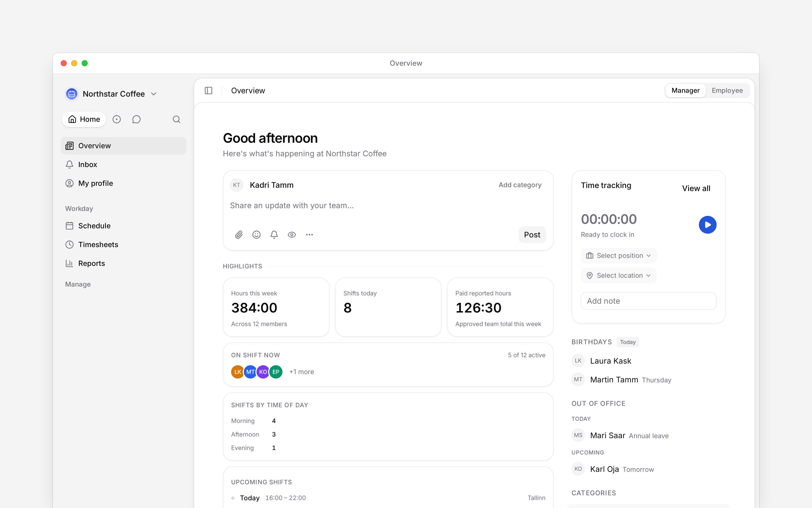
Task: Open the Shifts today card
Action: pyautogui.click(x=388, y=307)
